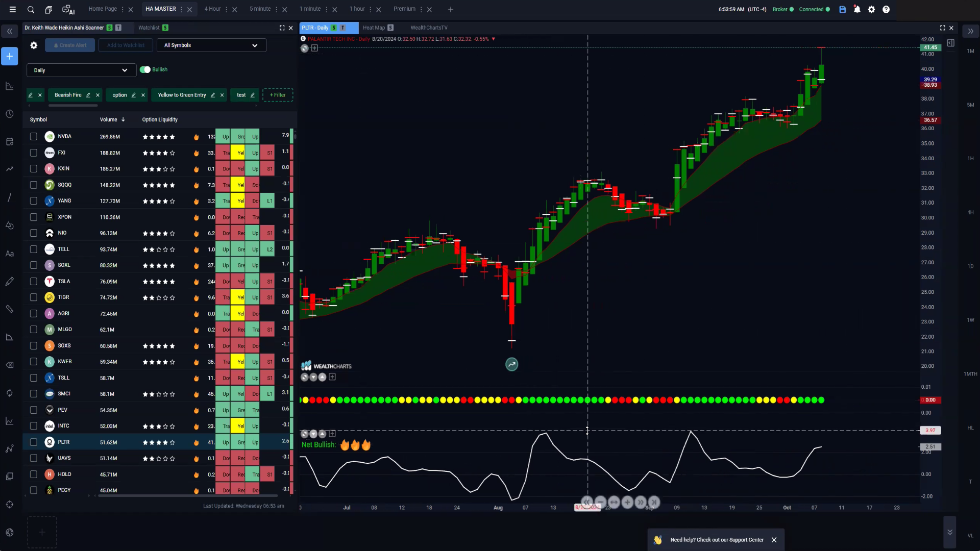980x551 pixels.
Task: Click the filter chips horizontal scrollbar
Action: pos(73,106)
